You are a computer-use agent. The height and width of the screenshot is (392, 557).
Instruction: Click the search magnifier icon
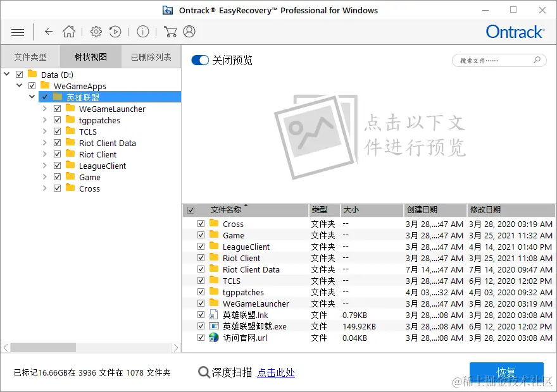537,60
